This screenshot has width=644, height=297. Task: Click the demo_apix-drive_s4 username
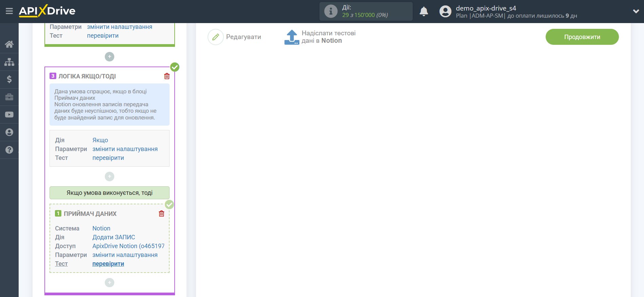click(486, 8)
